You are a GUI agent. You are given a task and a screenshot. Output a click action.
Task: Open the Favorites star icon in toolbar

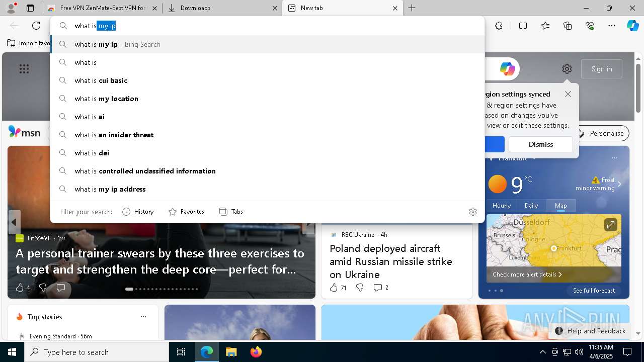click(x=545, y=26)
